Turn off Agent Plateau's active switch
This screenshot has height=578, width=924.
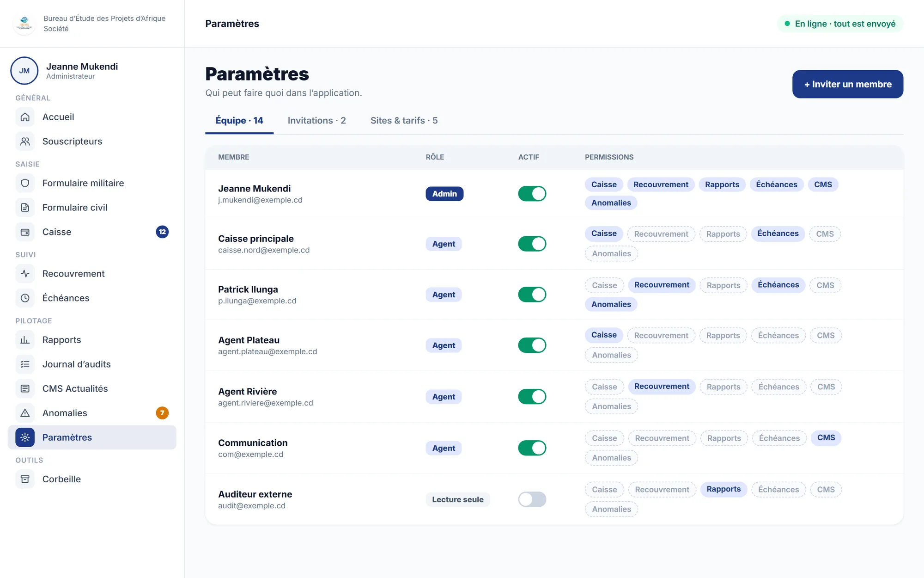click(532, 345)
